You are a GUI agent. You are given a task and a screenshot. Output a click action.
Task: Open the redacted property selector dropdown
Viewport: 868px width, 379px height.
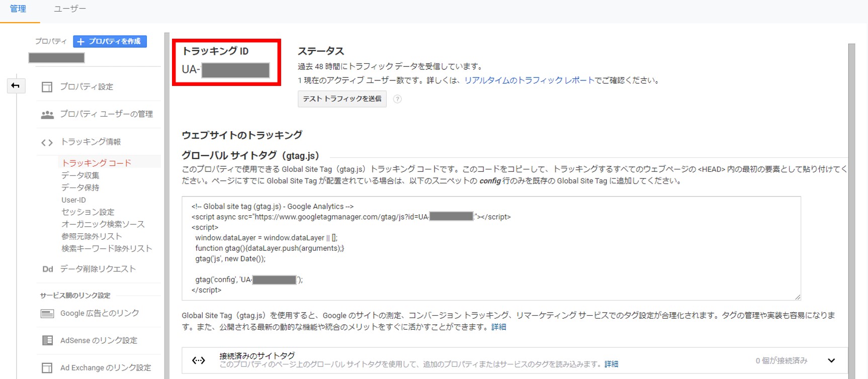(x=56, y=58)
